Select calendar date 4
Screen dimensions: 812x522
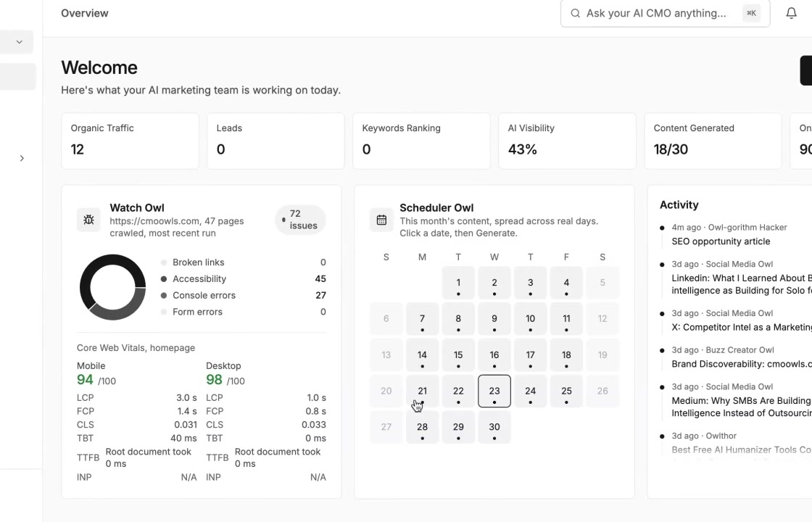coord(566,283)
